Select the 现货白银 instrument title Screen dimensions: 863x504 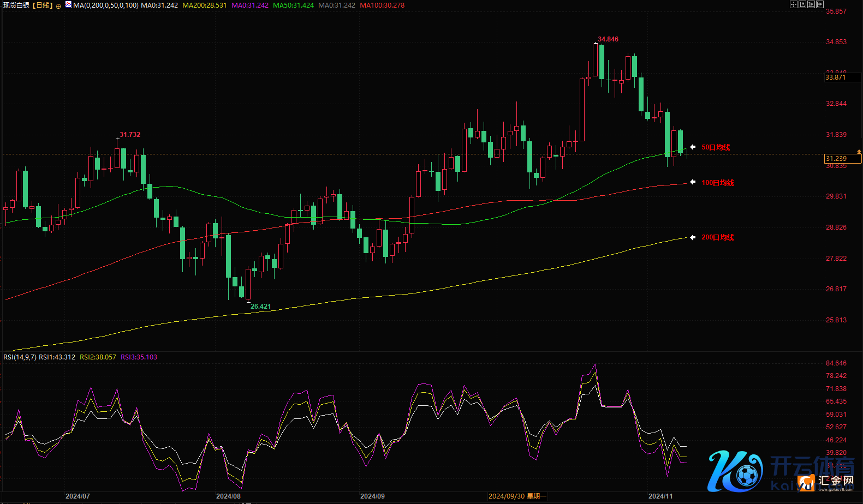tap(16, 5)
